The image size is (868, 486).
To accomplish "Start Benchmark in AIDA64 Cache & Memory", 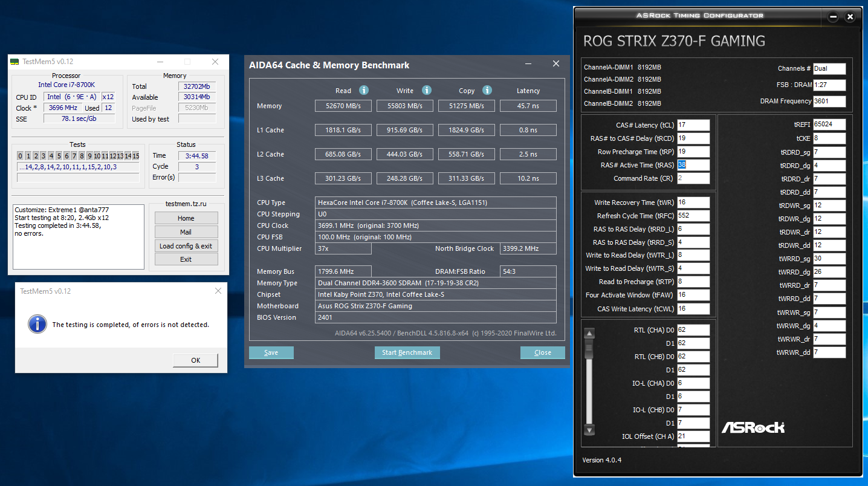I will [x=407, y=352].
